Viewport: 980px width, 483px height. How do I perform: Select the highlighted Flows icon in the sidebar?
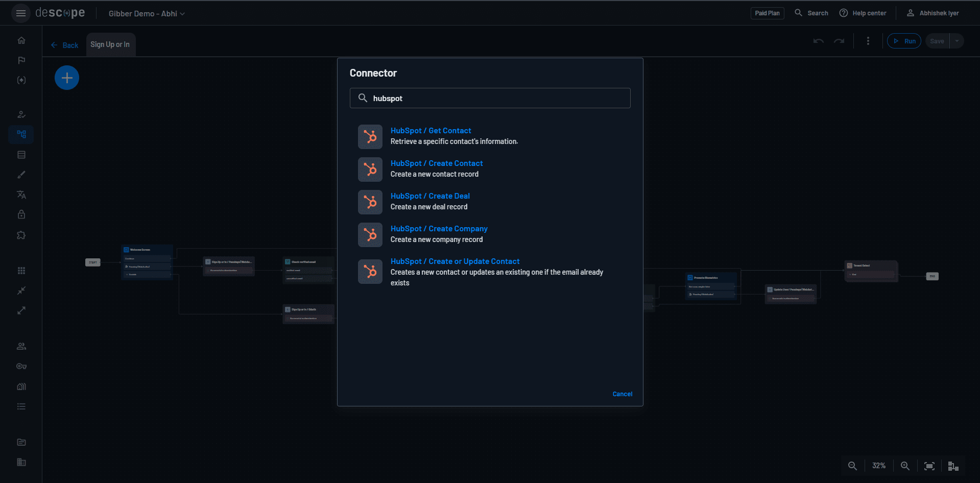coord(21,134)
